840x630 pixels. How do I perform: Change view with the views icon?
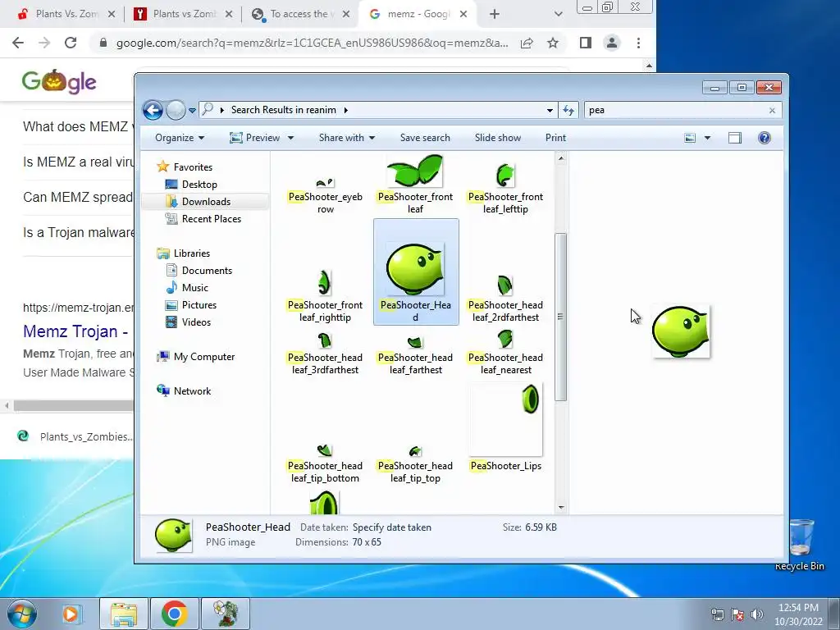(690, 138)
